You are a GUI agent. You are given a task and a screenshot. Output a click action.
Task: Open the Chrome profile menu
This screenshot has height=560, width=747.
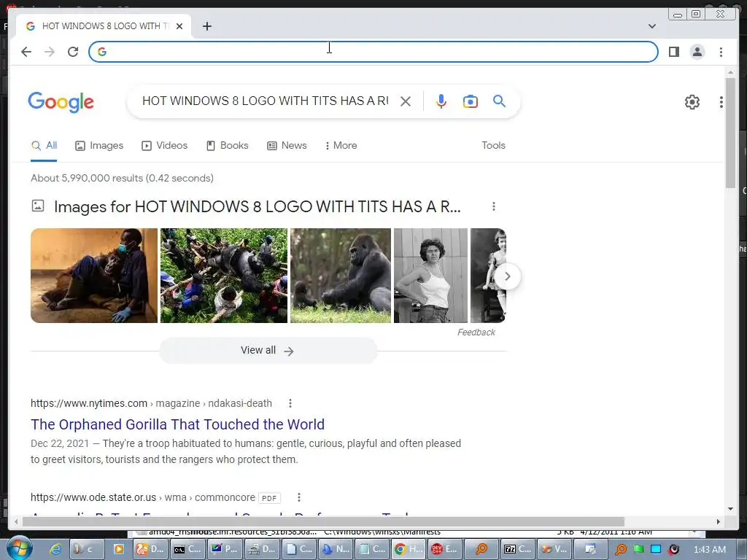[x=697, y=52]
